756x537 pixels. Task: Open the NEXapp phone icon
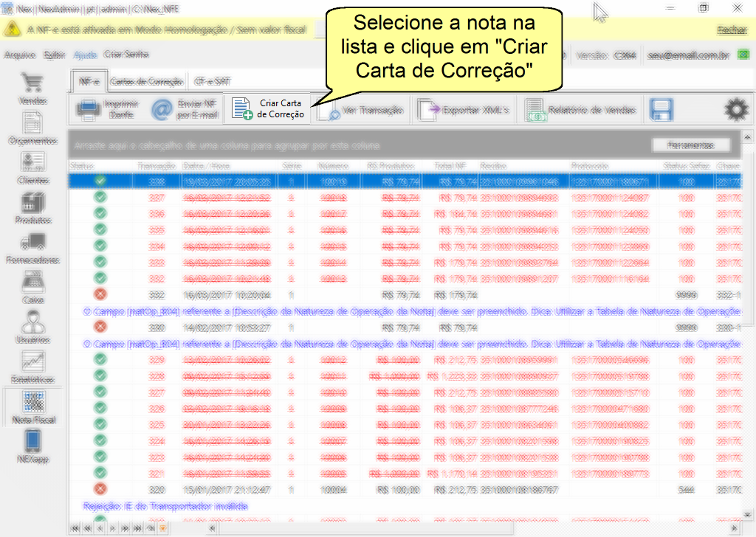coord(32,447)
